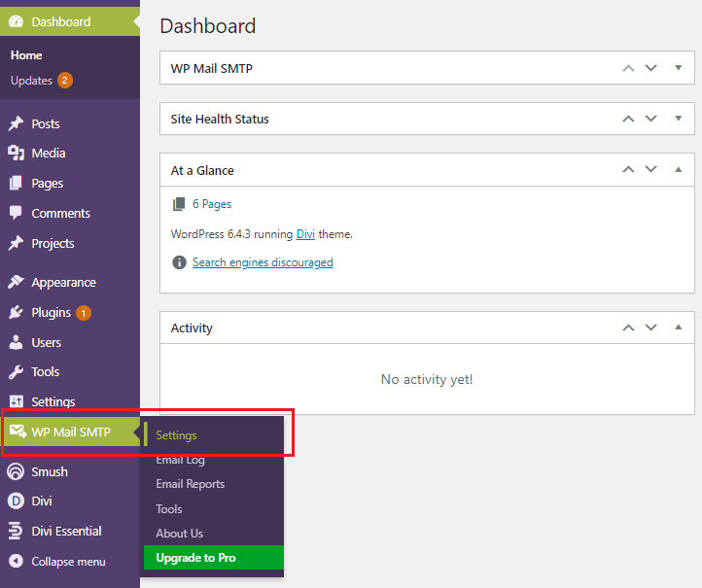Click the Users person icon
Viewport: 702px width, 588px height.
(16, 342)
